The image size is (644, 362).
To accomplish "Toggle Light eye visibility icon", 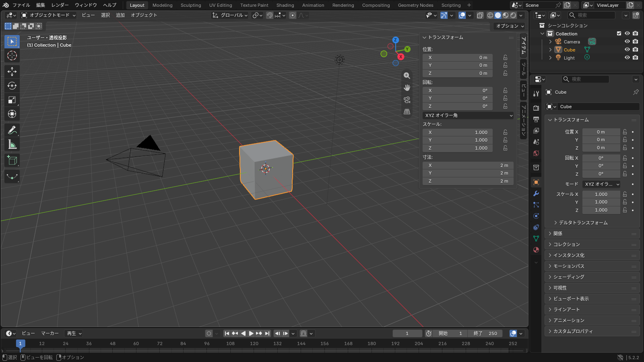I will [x=627, y=58].
